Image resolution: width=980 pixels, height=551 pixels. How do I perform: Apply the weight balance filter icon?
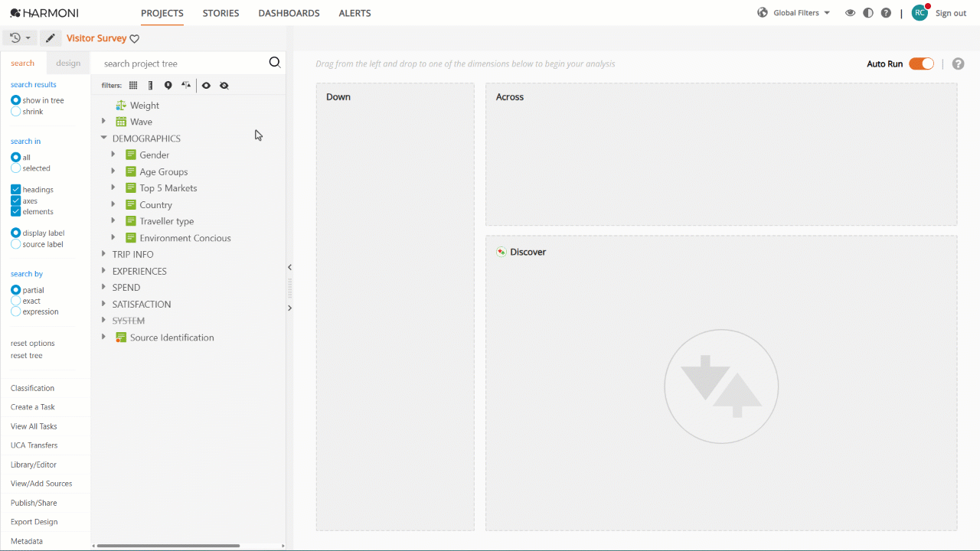click(186, 86)
